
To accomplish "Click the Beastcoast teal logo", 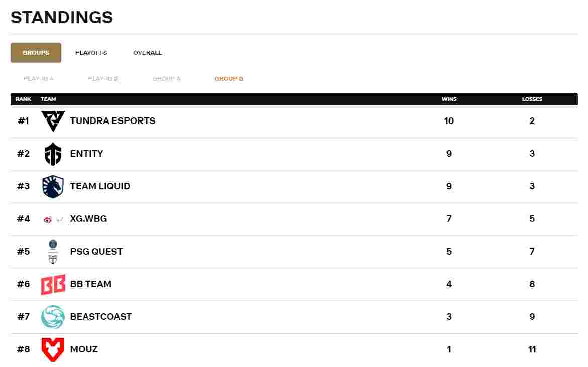I will [x=53, y=317].
